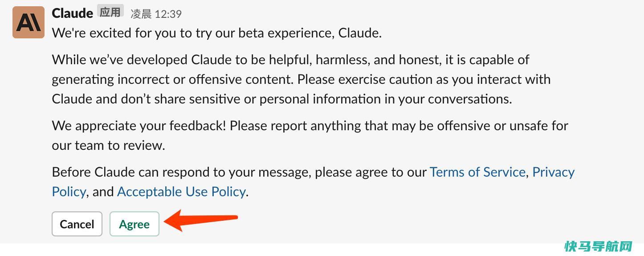Image resolution: width=644 pixels, height=256 pixels.
Task: Click the 凌晨 12:39 message timestamp
Action: pos(156,14)
